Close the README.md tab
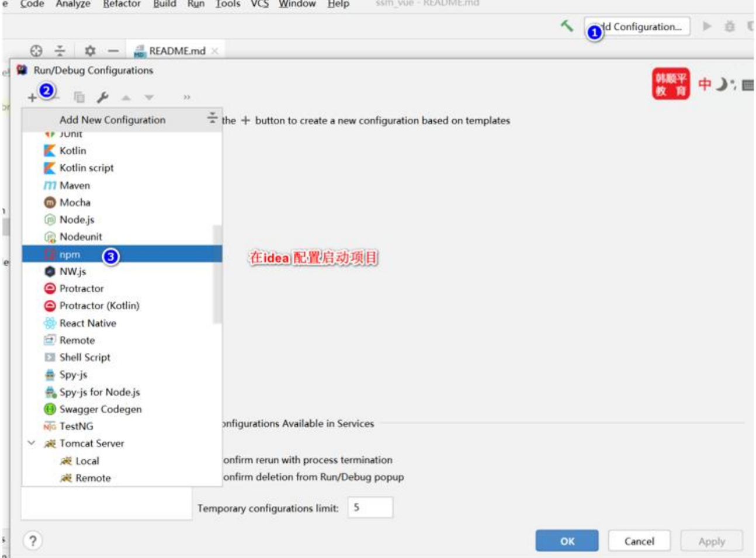The width and height of the screenshot is (756, 558). tap(215, 51)
